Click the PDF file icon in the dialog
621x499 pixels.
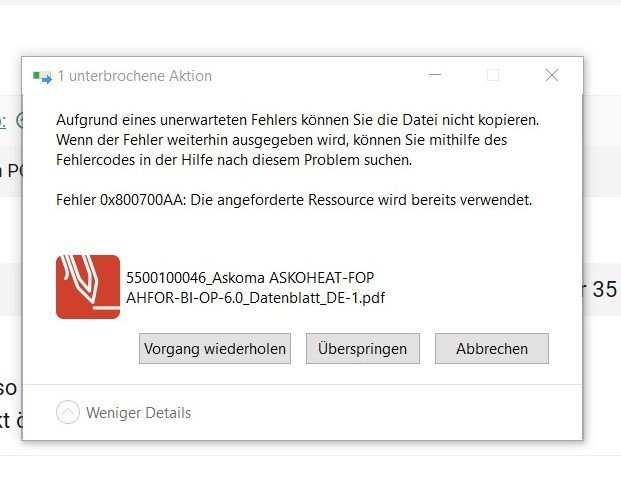tap(88, 287)
